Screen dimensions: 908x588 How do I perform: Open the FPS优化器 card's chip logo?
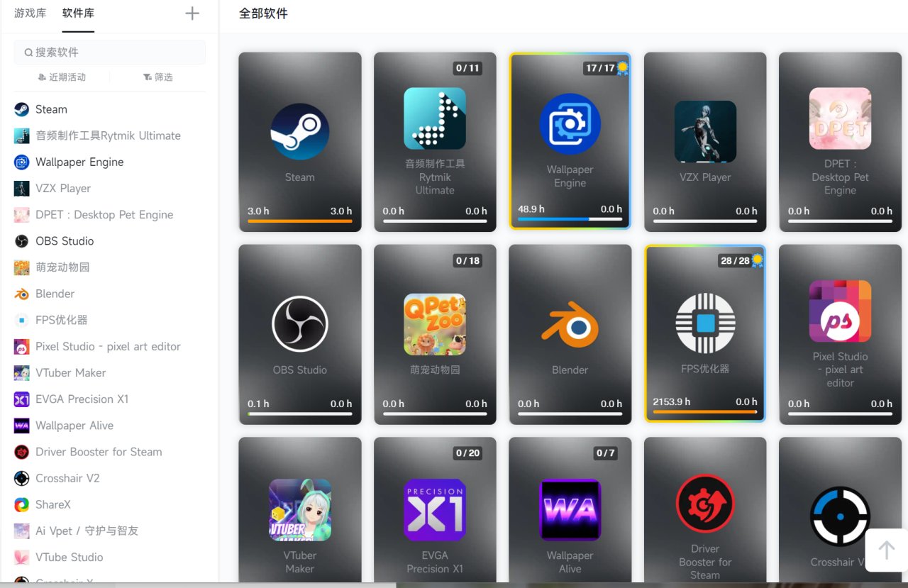(x=705, y=324)
